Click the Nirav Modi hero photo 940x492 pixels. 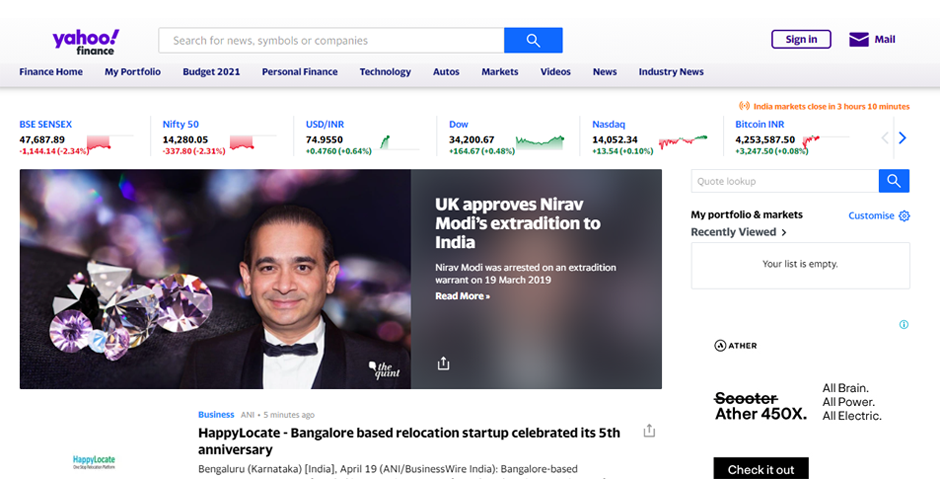(215, 279)
